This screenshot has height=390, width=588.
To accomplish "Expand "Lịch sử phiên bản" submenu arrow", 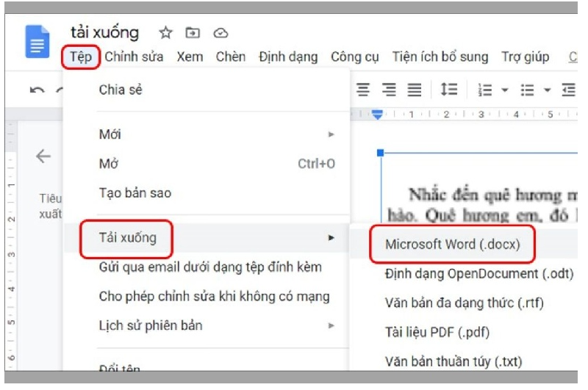I will (331, 325).
